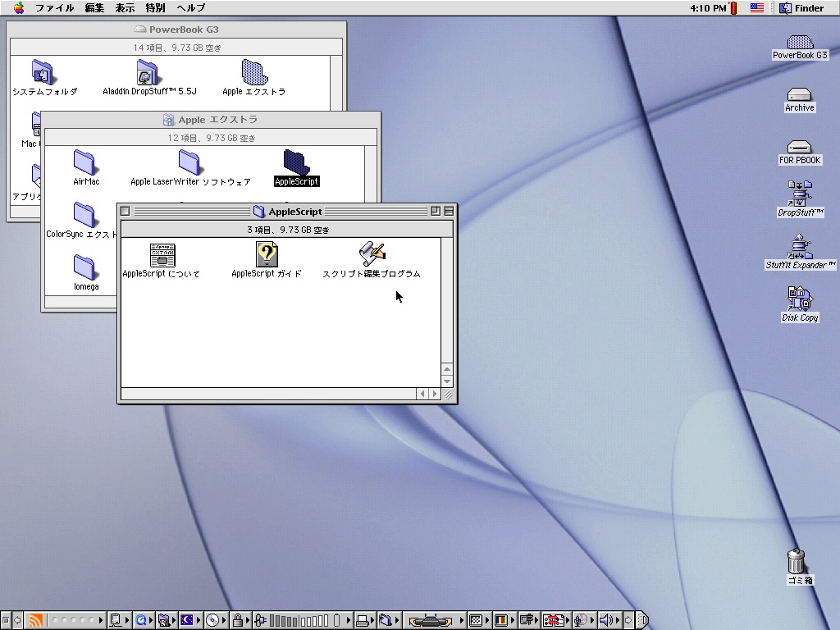Click AppleScript window horizontal scroll right arrow
The width and height of the screenshot is (840, 630).
435,395
